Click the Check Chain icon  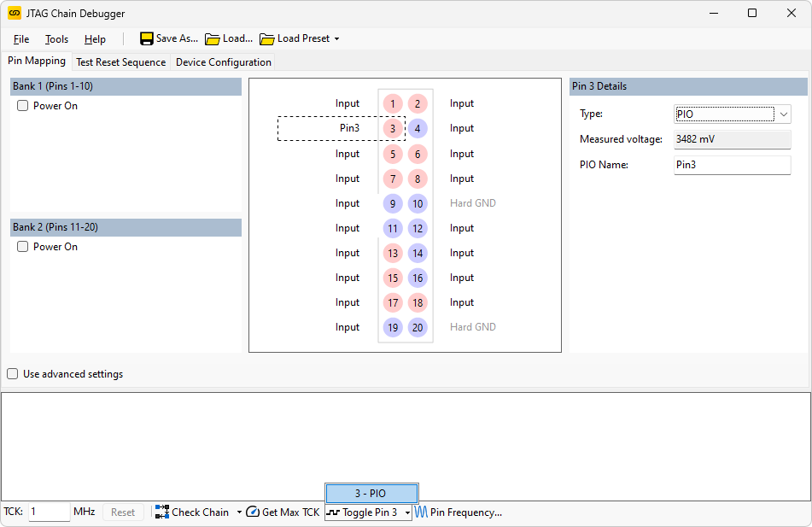pos(162,512)
